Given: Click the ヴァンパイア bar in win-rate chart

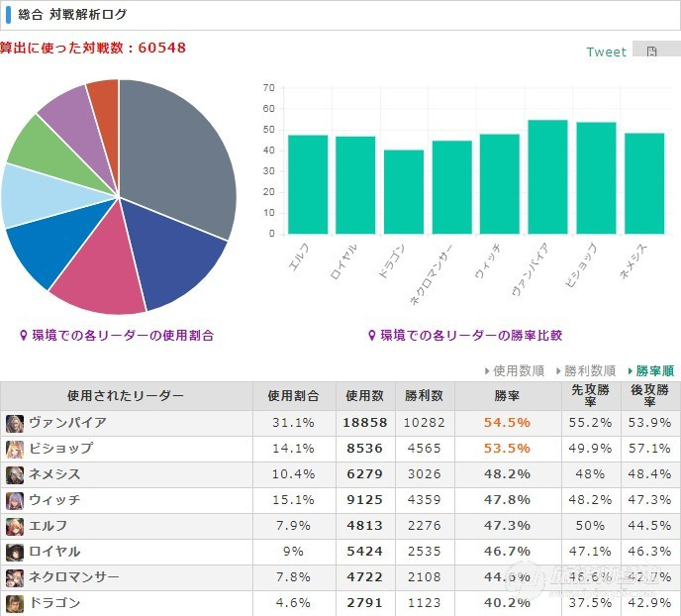Looking at the screenshot, I should coord(547,177).
